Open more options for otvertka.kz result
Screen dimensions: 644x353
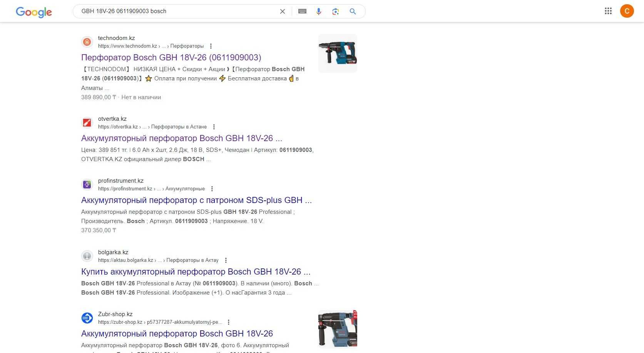pyautogui.click(x=214, y=127)
